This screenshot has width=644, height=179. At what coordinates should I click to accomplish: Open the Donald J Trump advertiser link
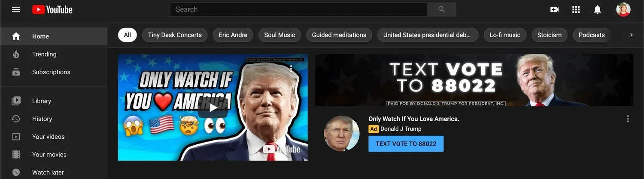401,128
